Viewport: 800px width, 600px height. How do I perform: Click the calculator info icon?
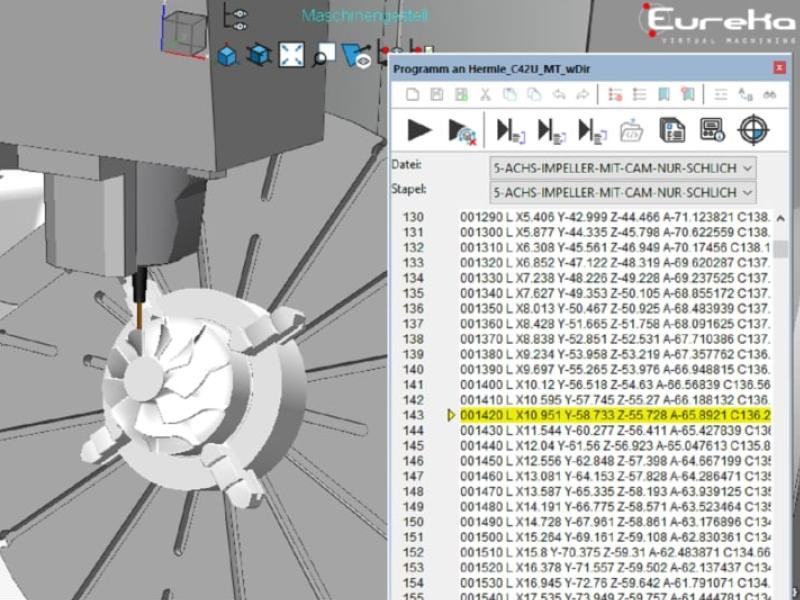click(x=711, y=130)
